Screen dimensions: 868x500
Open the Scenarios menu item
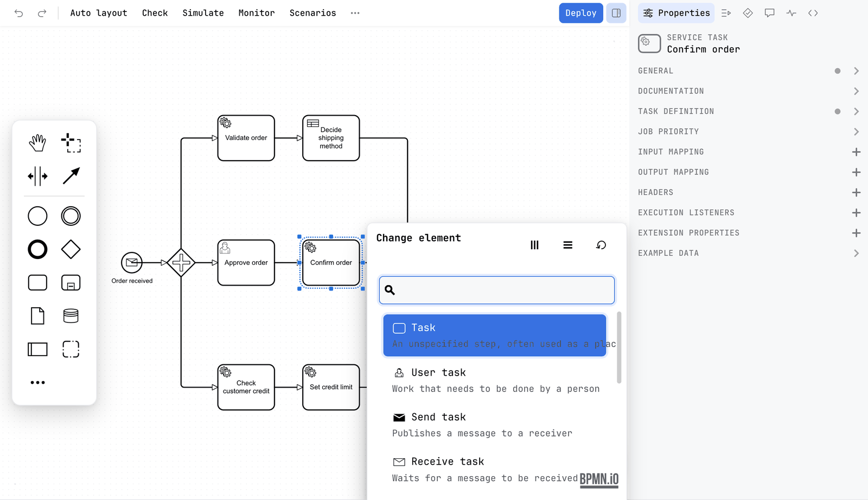[312, 13]
